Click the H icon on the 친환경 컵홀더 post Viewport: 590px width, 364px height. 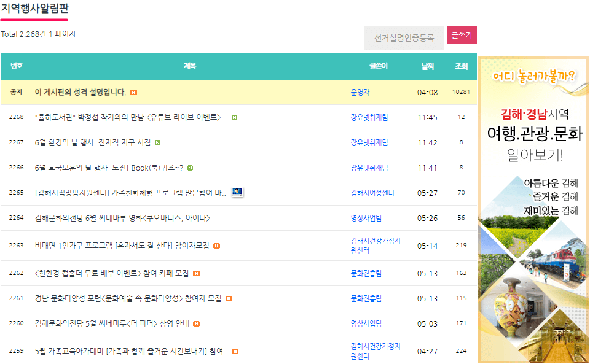click(x=196, y=274)
